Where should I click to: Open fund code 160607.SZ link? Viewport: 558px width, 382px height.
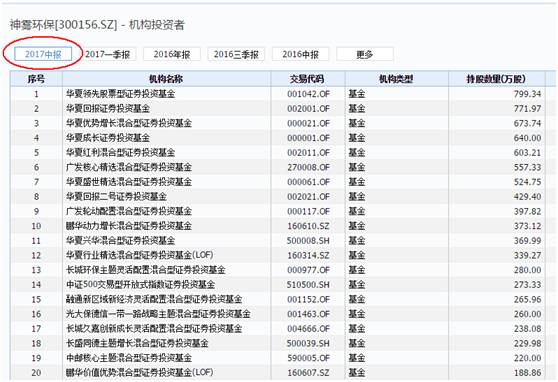(308, 373)
